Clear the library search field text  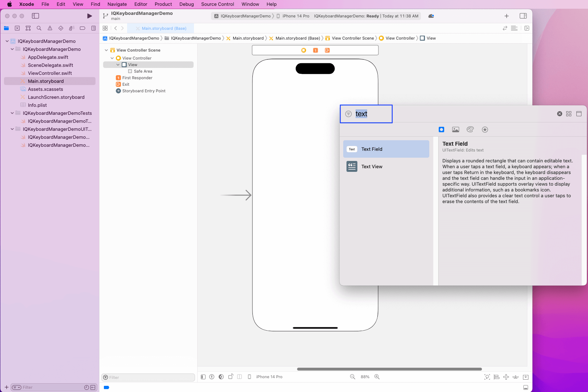(559, 113)
